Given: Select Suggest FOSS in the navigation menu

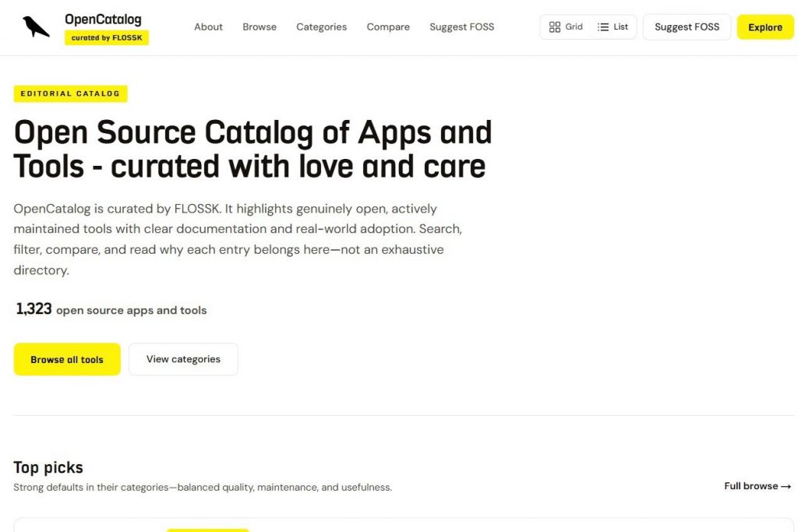Looking at the screenshot, I should (461, 27).
